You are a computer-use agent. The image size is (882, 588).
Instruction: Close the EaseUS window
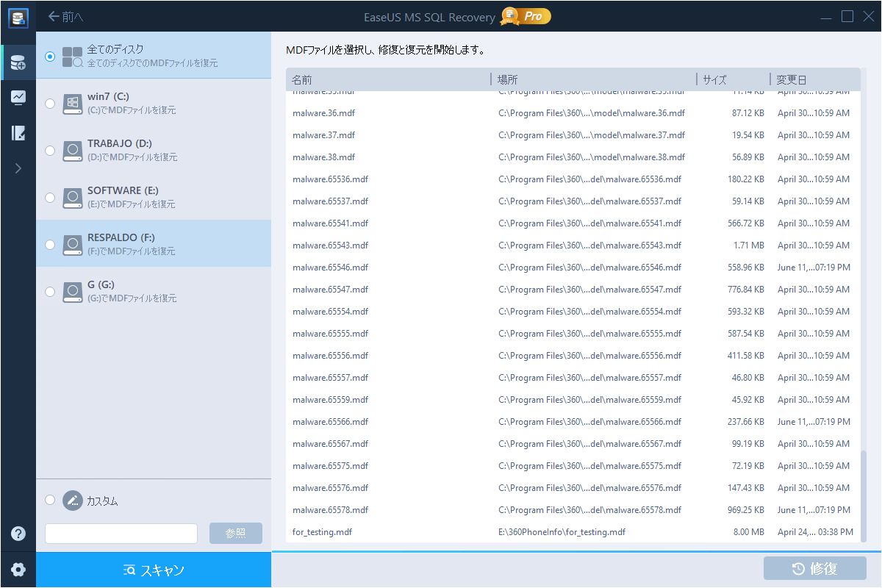coord(867,16)
